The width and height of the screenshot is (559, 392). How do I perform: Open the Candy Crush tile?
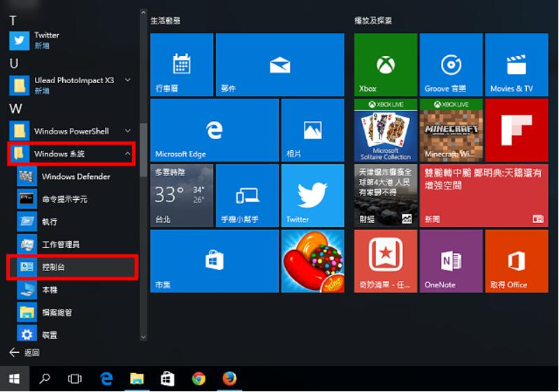pyautogui.click(x=312, y=261)
